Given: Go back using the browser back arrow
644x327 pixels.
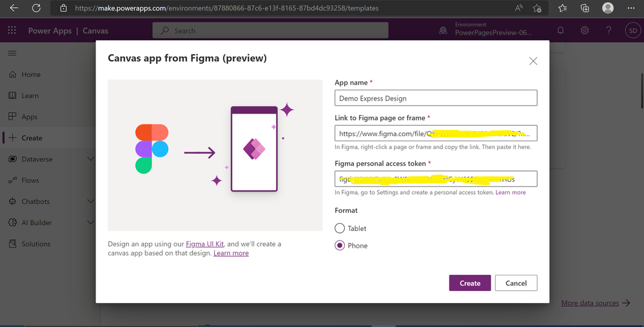Looking at the screenshot, I should pyautogui.click(x=14, y=8).
